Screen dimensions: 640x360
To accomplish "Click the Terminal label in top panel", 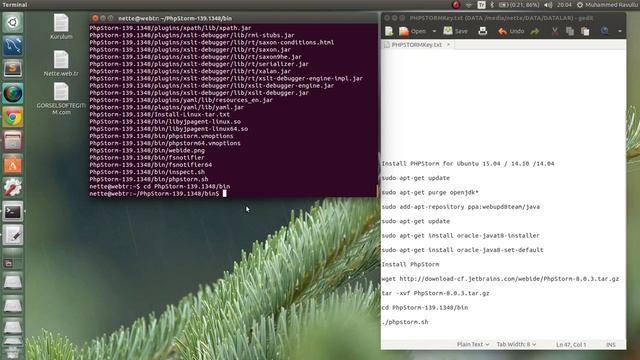I will click(x=15, y=4).
